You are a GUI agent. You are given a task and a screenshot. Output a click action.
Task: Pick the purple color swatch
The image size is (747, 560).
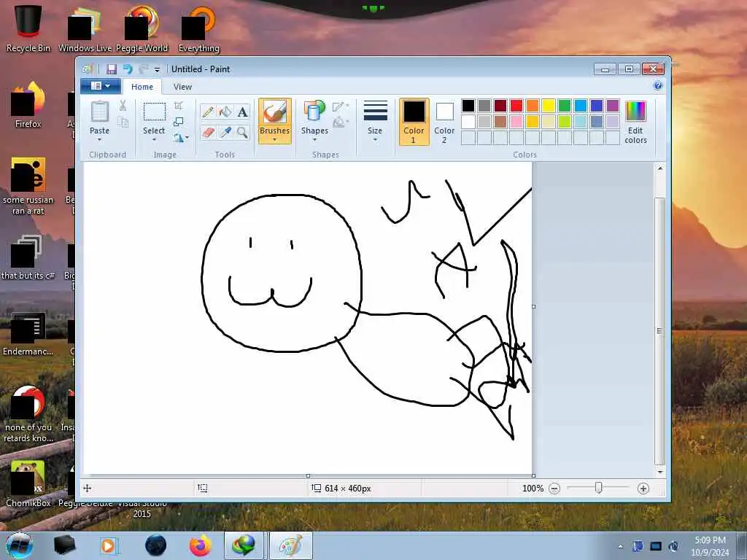pyautogui.click(x=613, y=106)
